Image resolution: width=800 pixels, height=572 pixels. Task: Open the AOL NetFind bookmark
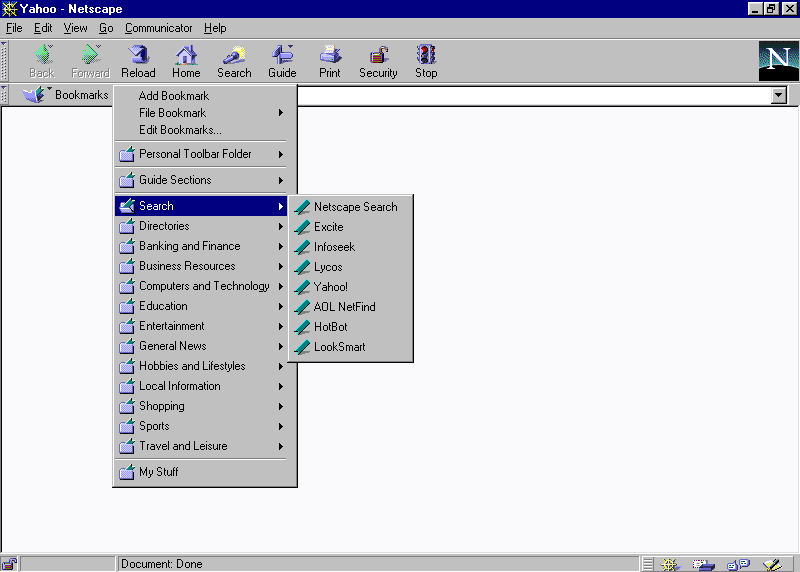[x=351, y=307]
